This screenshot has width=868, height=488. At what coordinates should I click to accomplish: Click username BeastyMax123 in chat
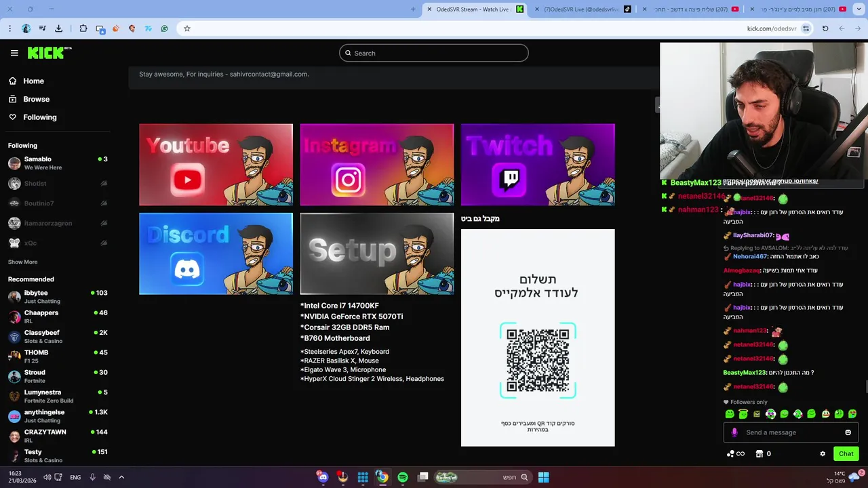point(744,372)
